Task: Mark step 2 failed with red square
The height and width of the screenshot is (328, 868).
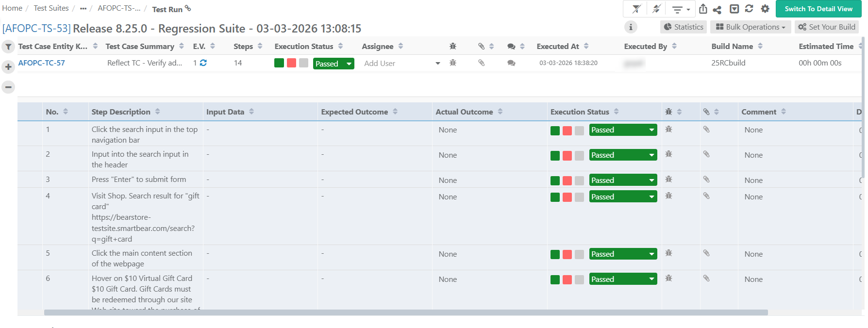Action: tap(567, 156)
